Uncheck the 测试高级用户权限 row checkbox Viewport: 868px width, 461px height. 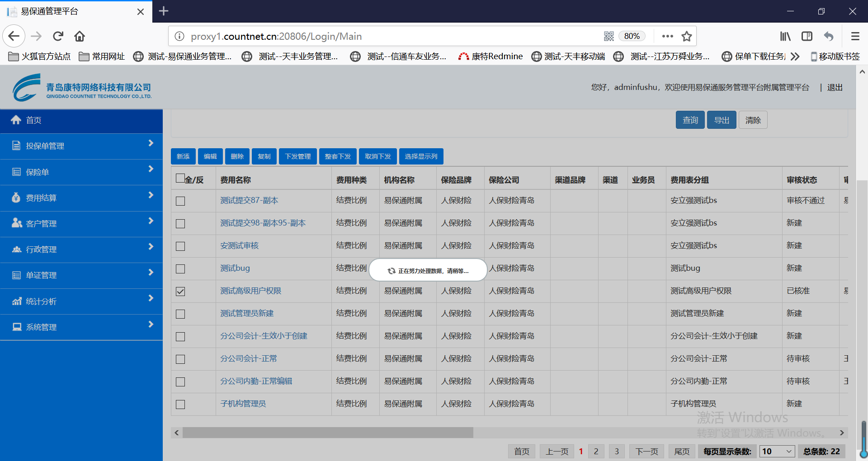[180, 292]
